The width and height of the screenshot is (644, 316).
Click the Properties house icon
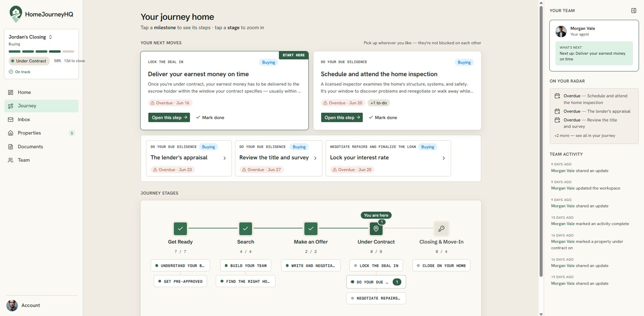(11, 133)
